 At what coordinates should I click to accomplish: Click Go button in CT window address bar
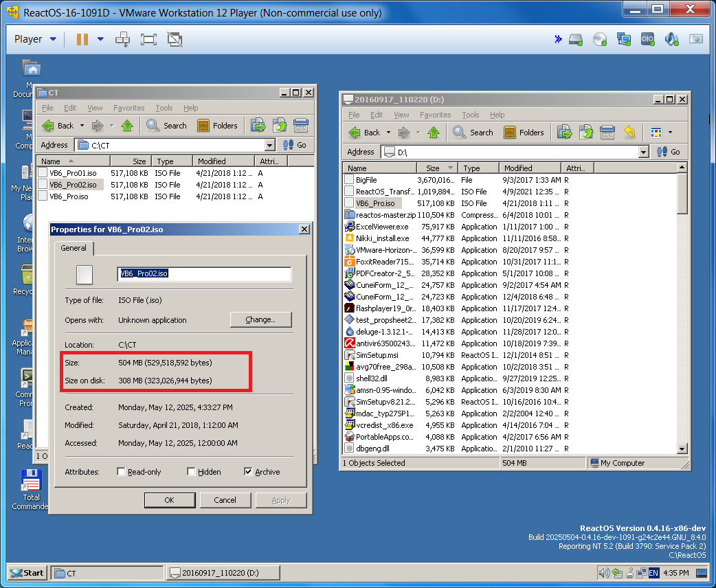point(295,145)
